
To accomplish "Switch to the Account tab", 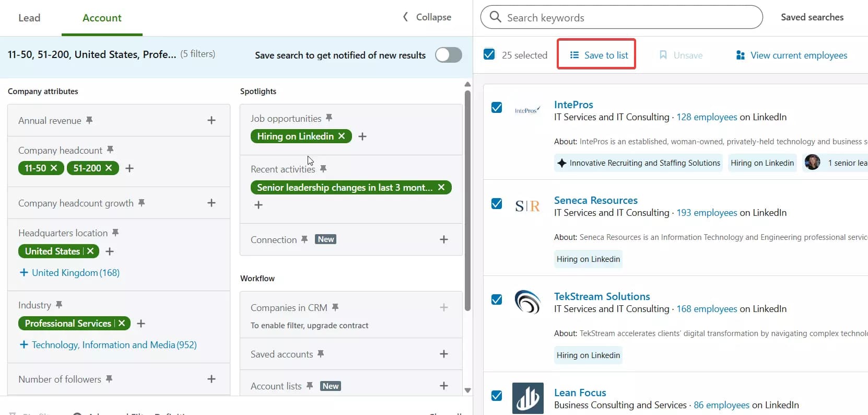I will (102, 18).
